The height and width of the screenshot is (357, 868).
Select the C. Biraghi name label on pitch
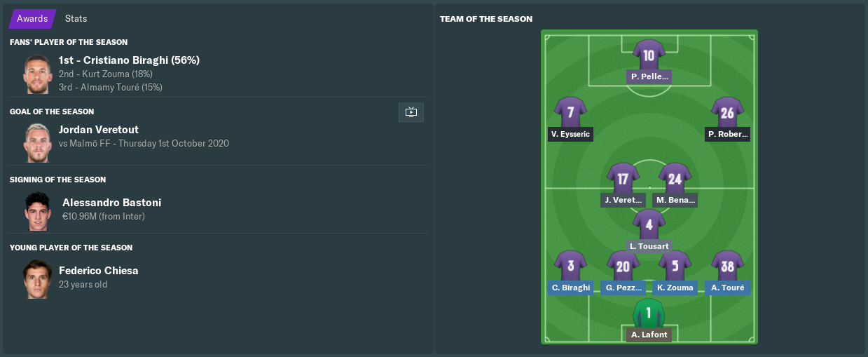click(570, 288)
